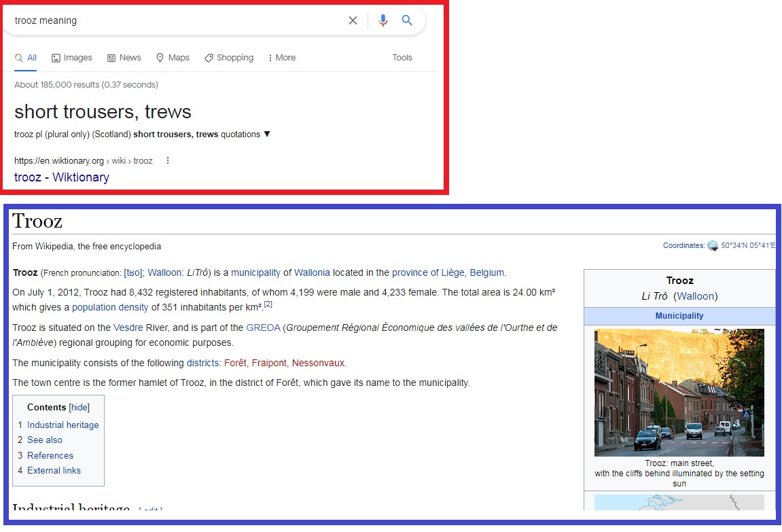782x532 pixels.
Task: Select the All search tab
Action: point(25,58)
